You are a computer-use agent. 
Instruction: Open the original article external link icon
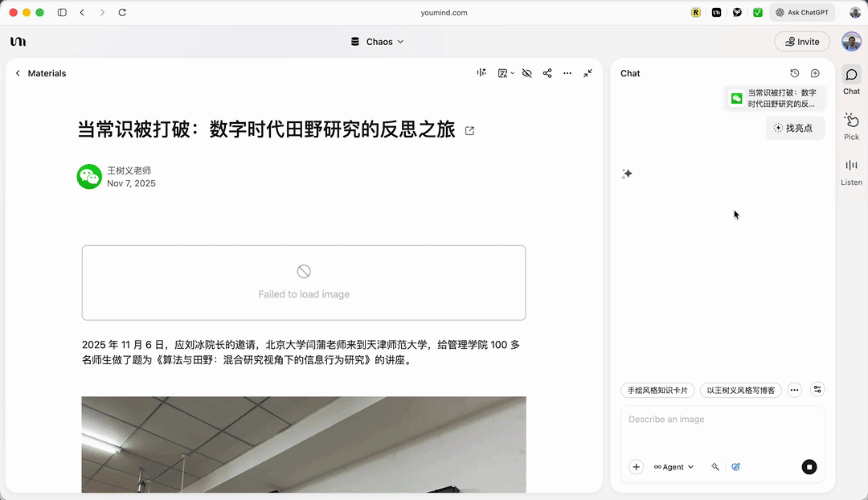click(x=470, y=131)
